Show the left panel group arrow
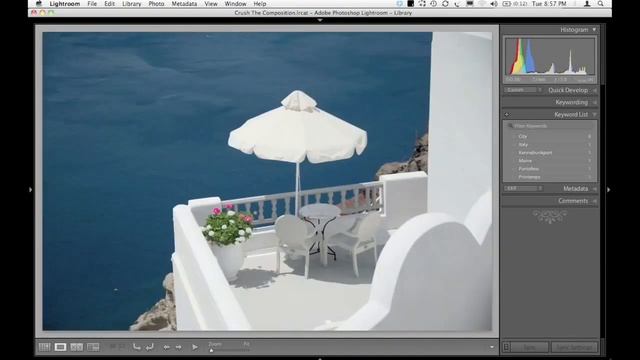This screenshot has width=640, height=360. point(31,189)
